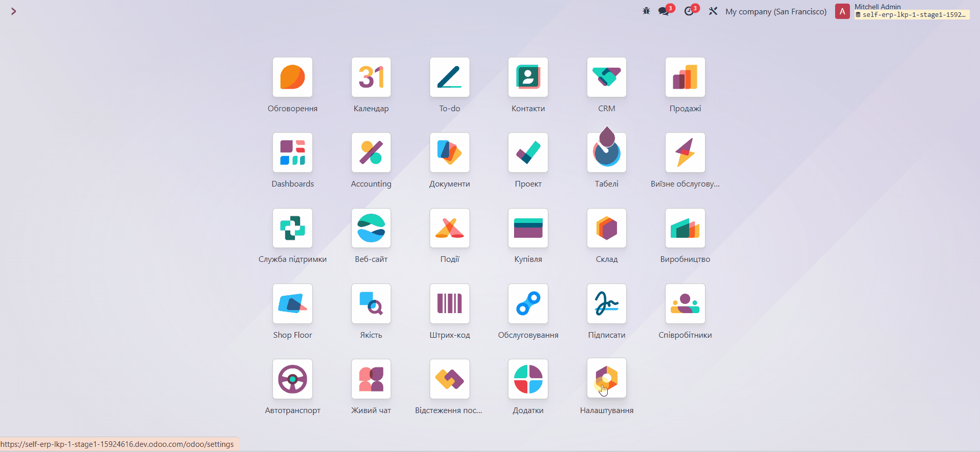Click the red A user avatar
The height and width of the screenshot is (452, 980).
tap(842, 11)
